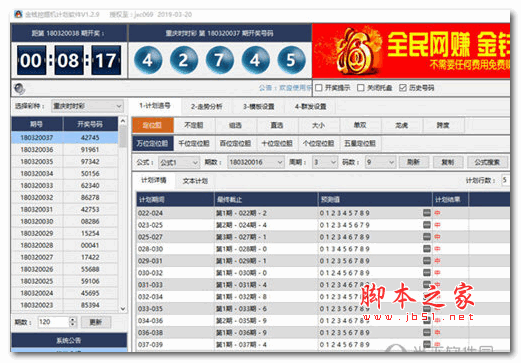Viewport: 521px width, 363px height.
Task: Click the red 中 result mark in row 025-027
Action: tap(437, 237)
